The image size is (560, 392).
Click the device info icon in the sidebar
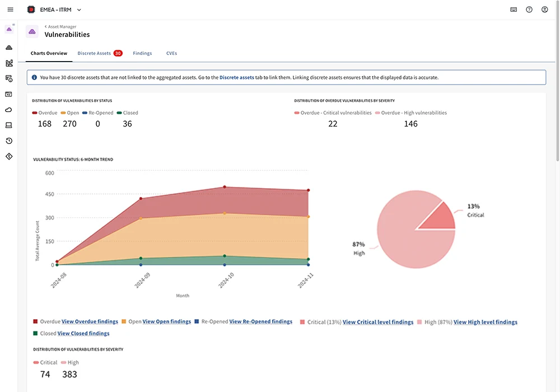tap(8, 78)
